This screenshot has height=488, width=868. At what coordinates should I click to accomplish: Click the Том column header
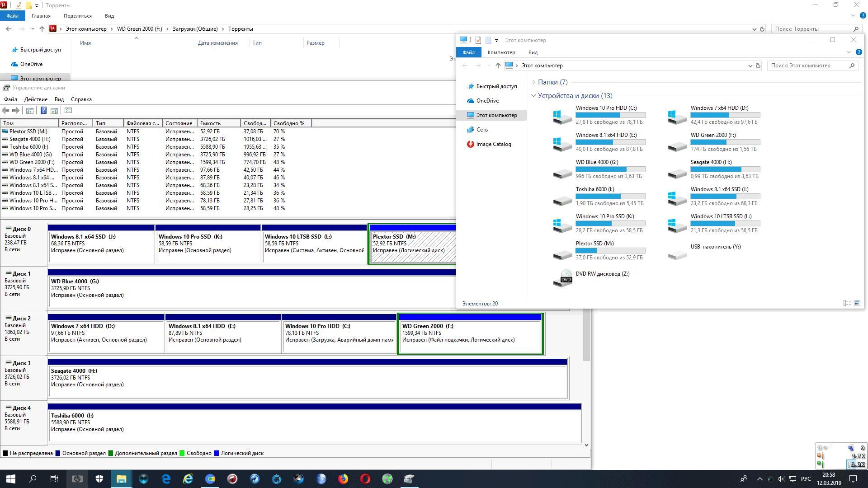coord(29,123)
